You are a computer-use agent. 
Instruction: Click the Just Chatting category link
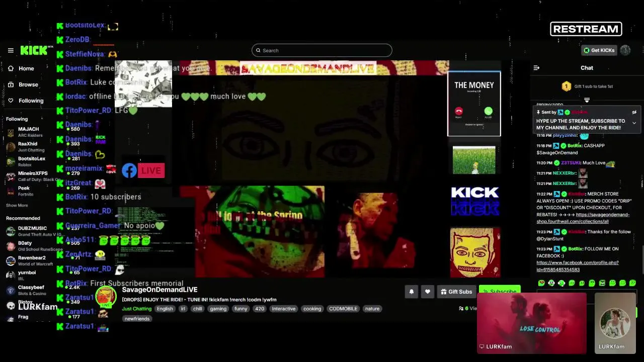tap(136, 309)
